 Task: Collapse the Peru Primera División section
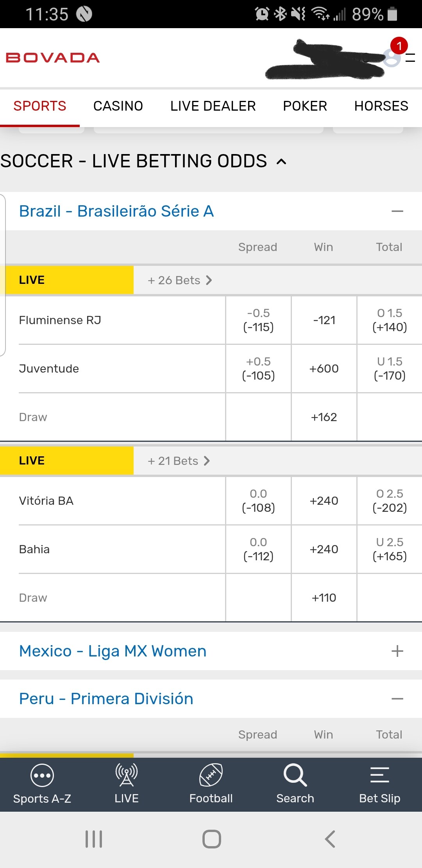[x=397, y=699]
